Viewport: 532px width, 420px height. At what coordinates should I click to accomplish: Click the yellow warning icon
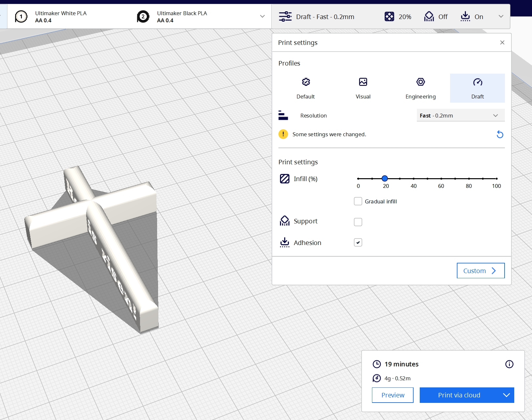(x=283, y=134)
